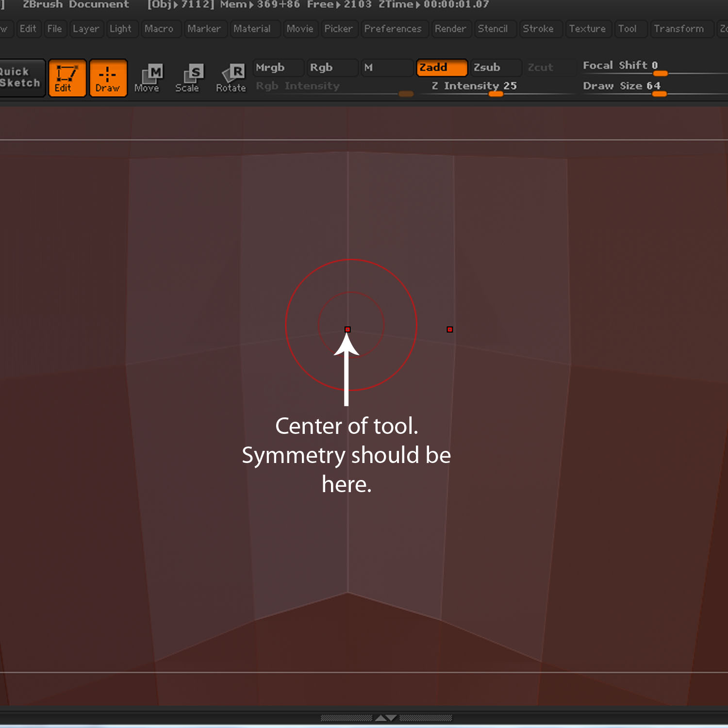Screen dimensions: 728x728
Task: Expand the Texture palette
Action: point(588,29)
